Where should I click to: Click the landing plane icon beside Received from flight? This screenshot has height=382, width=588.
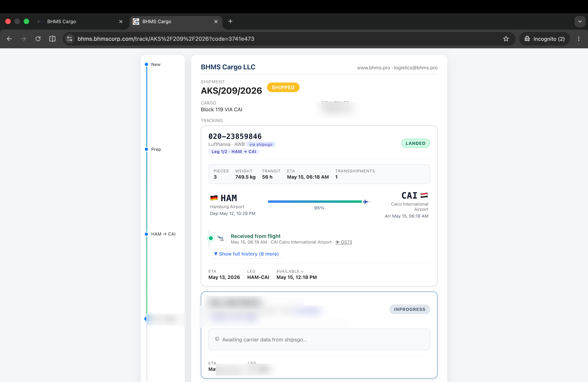pyautogui.click(x=221, y=238)
